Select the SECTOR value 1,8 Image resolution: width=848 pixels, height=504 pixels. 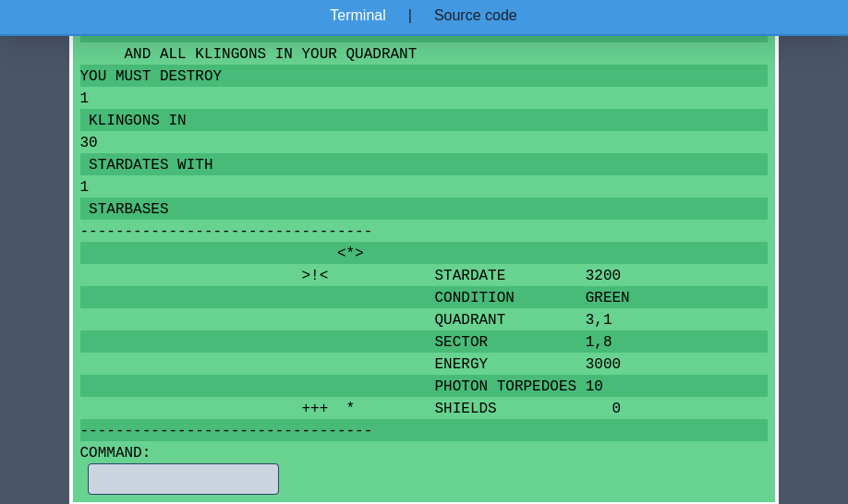pos(599,342)
